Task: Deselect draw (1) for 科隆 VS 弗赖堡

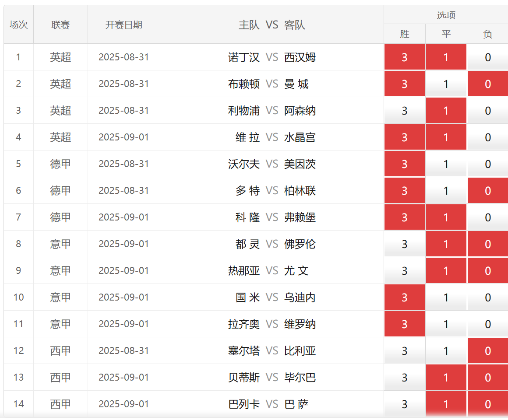Action: click(x=446, y=217)
